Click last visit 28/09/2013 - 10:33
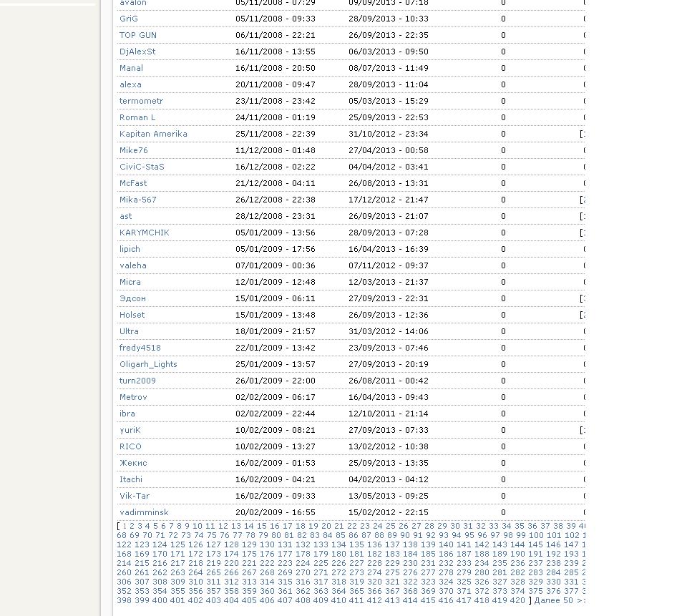 (389, 19)
